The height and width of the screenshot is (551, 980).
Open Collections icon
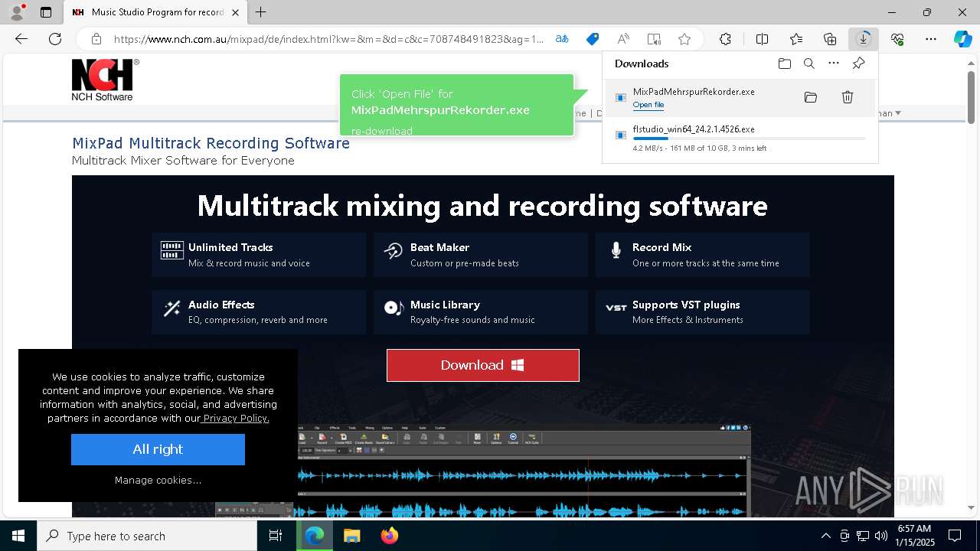[830, 39]
